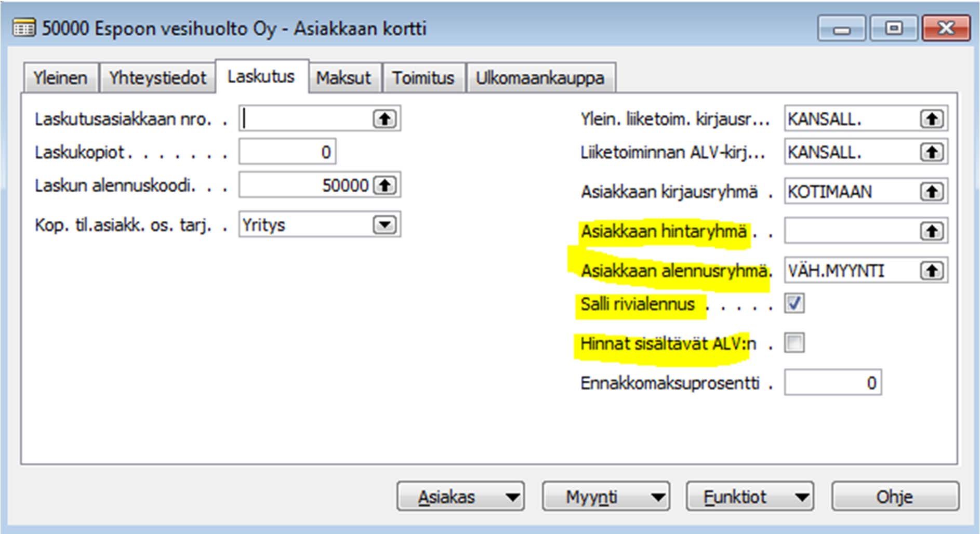Click the Hinnat sisältävät ALV:n label
This screenshot has height=534, width=980.
point(668,343)
